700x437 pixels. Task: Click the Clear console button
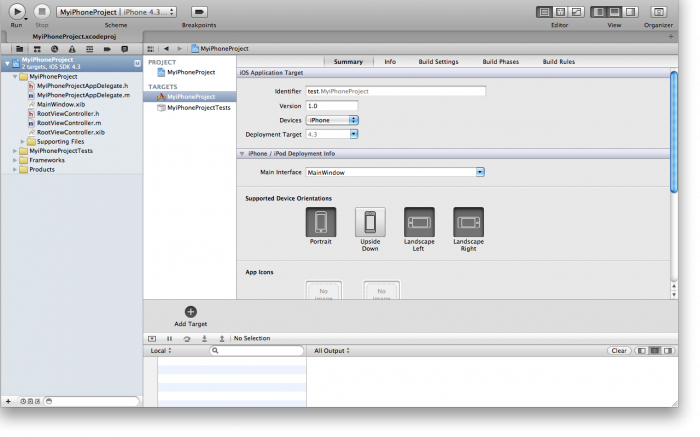(x=619, y=351)
